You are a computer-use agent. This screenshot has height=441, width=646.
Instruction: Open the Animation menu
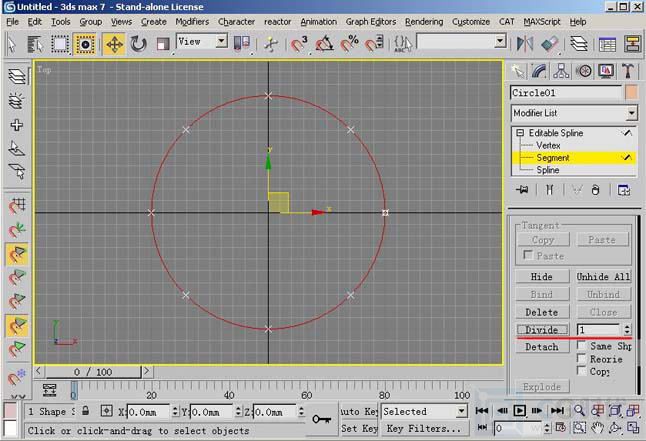(318, 21)
